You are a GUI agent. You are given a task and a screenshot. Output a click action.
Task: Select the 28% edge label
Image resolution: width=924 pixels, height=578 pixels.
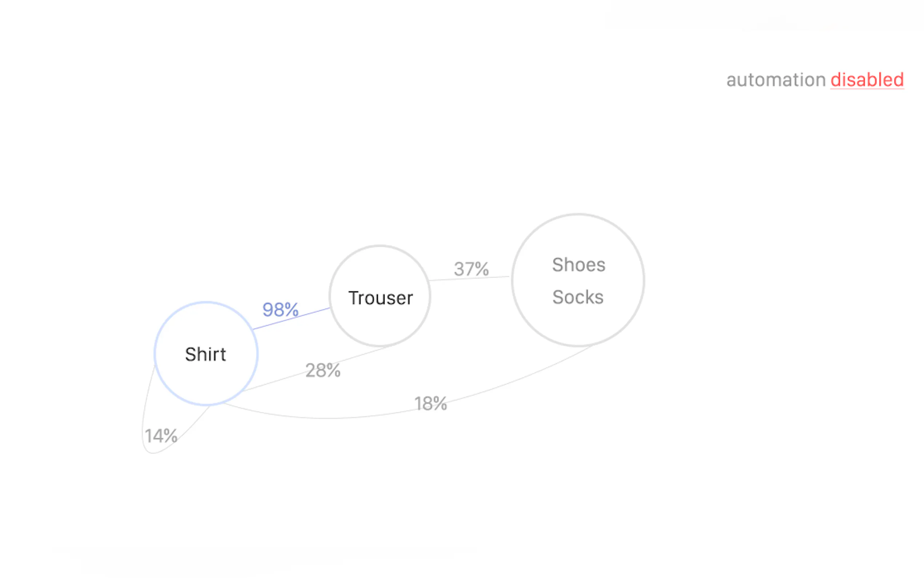click(x=323, y=370)
